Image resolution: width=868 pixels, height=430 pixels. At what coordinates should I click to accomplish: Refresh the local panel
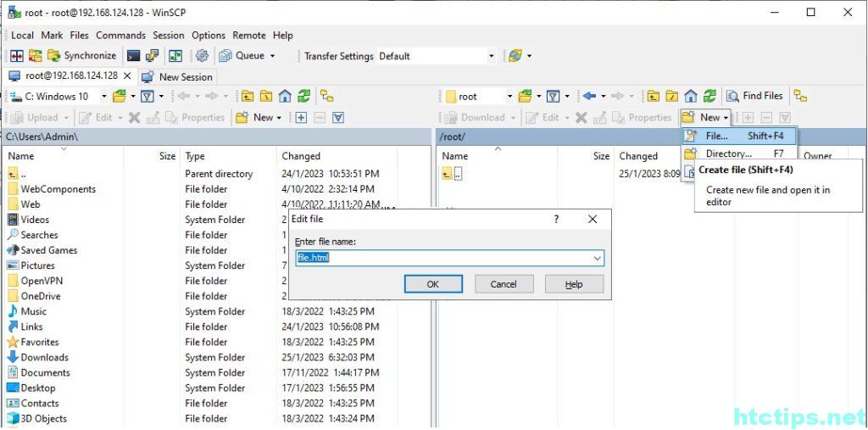click(x=303, y=97)
